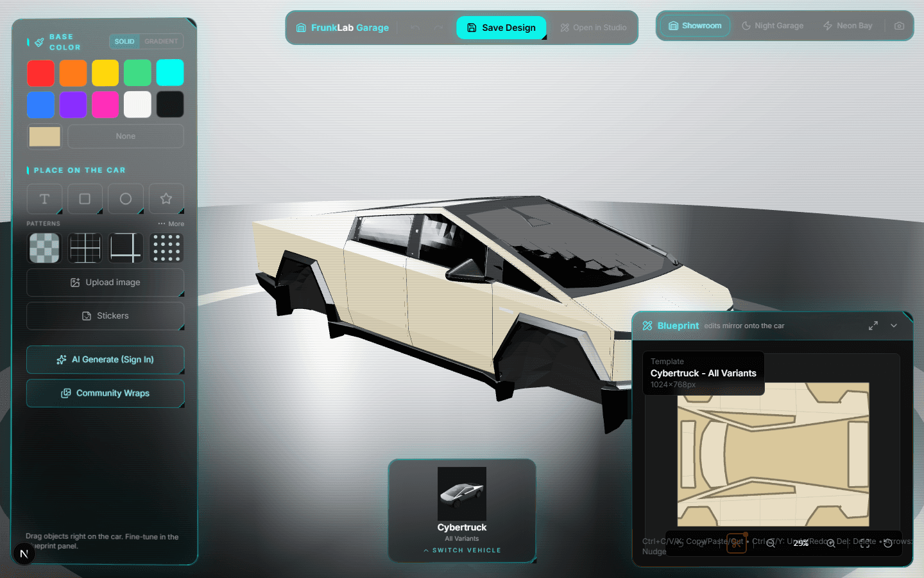This screenshot has width=924, height=578.
Task: Switch to the Night Garage scene
Action: tap(773, 26)
